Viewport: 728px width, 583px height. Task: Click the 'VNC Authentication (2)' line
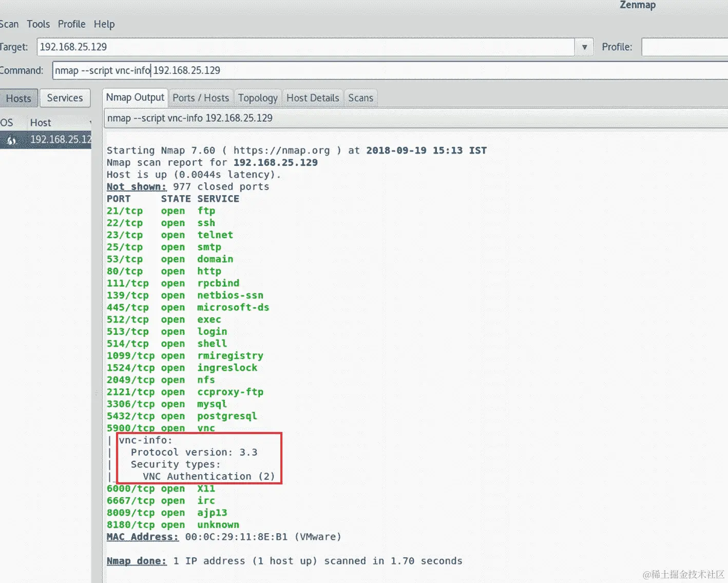(209, 477)
